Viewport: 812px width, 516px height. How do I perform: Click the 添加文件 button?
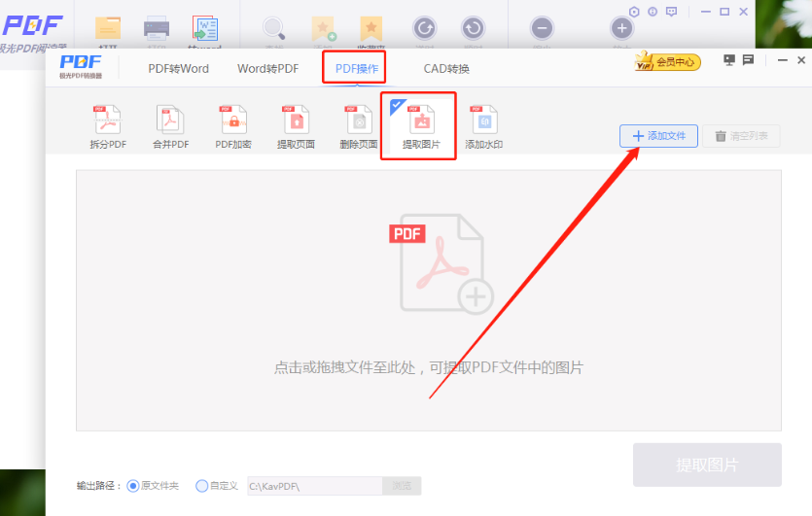[658, 136]
